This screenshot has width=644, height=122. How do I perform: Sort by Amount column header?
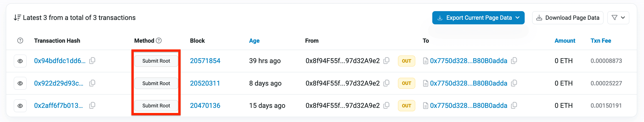point(565,41)
